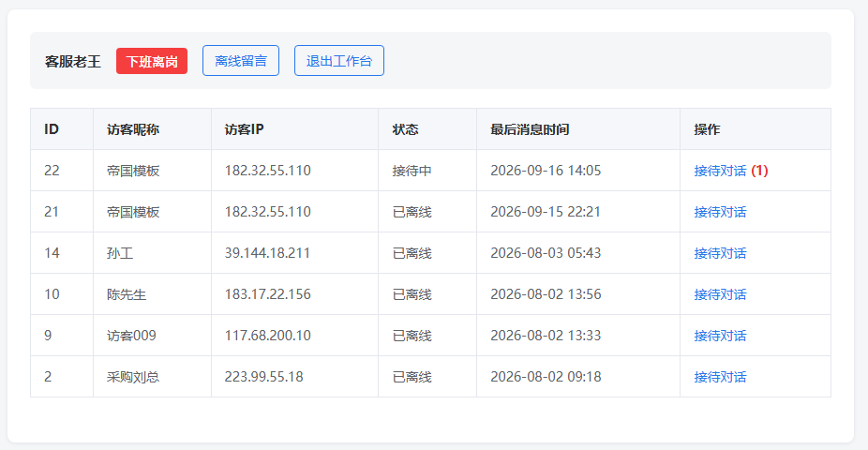Open 接待对话 for 孙工
The image size is (868, 450).
click(720, 253)
